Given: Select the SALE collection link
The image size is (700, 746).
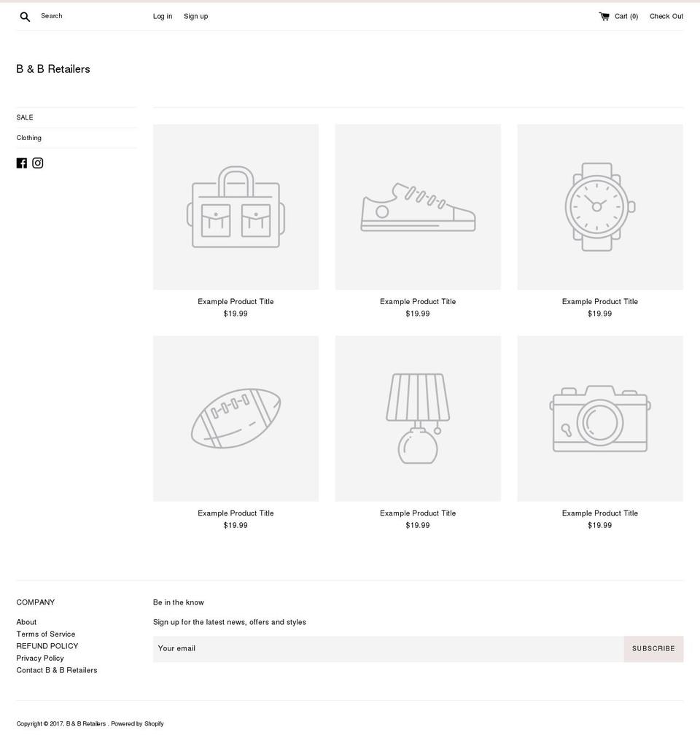Looking at the screenshot, I should (x=25, y=117).
